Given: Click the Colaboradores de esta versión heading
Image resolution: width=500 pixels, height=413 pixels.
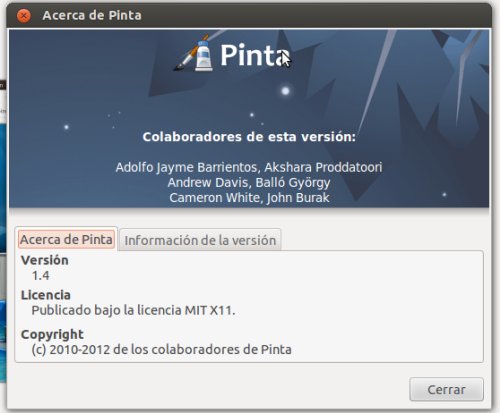Looking at the screenshot, I should (x=249, y=137).
